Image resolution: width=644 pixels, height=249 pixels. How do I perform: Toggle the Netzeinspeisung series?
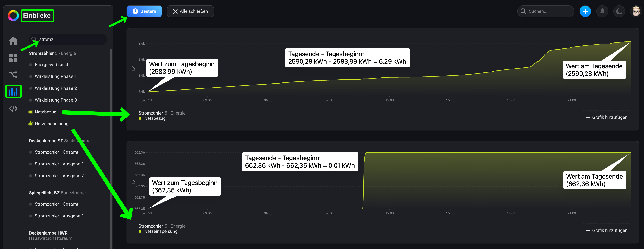pos(51,124)
